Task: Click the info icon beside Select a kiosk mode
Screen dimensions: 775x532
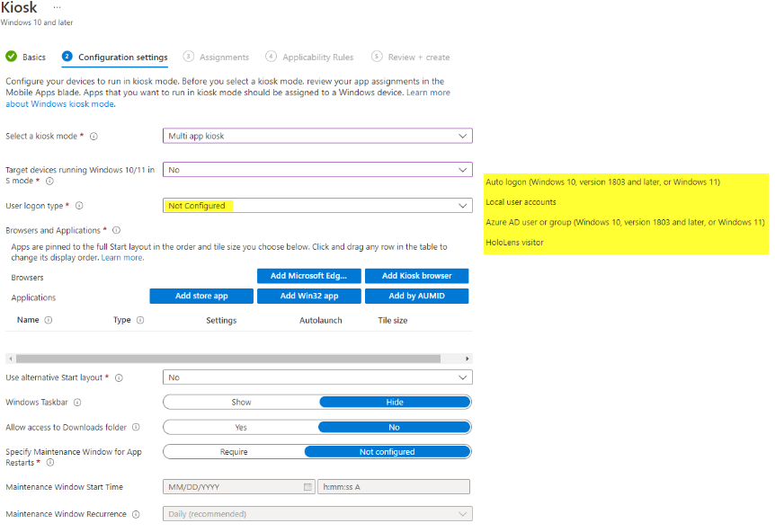Action: point(94,135)
